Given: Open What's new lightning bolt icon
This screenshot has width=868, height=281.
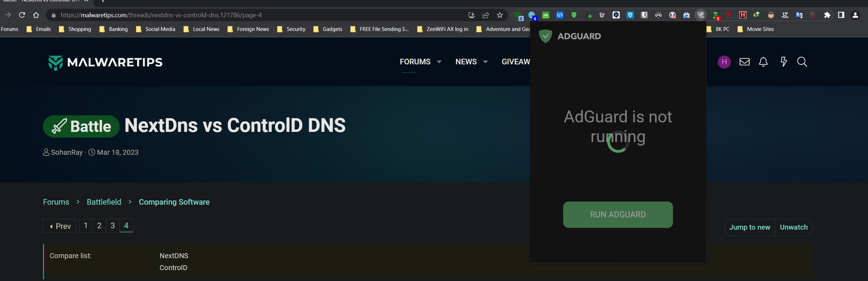Looking at the screenshot, I should pos(784,62).
